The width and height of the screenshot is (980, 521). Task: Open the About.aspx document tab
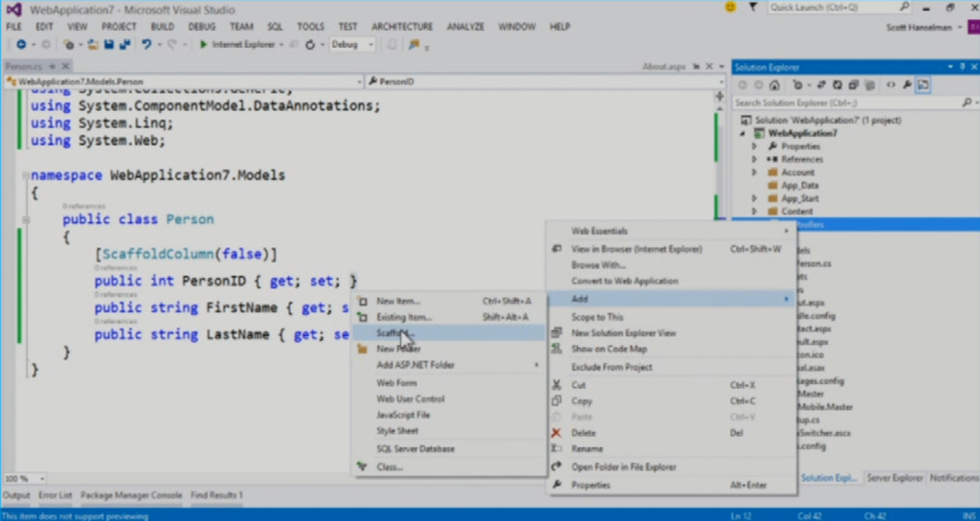664,66
